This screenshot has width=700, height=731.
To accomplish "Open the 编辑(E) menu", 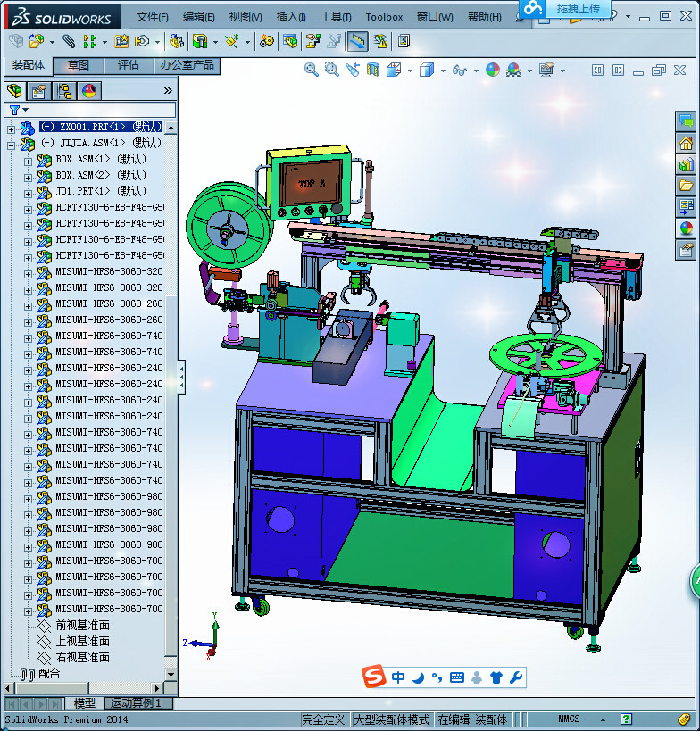I will coord(199,17).
